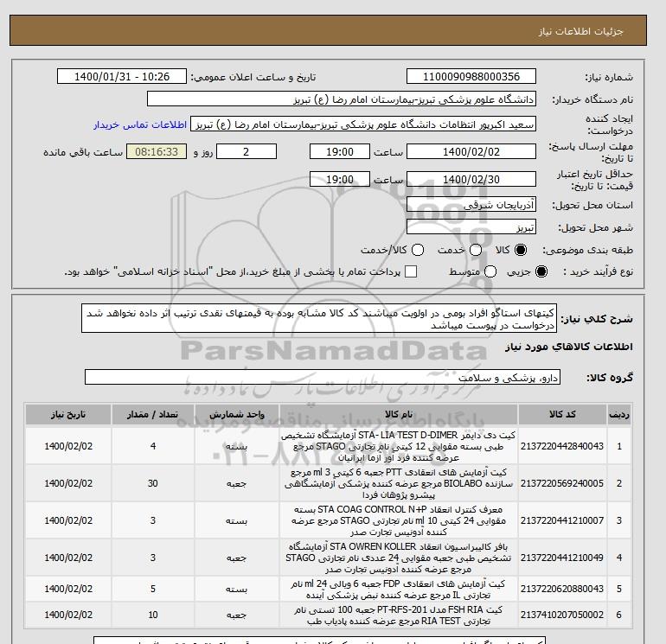The image size is (666, 644).
Task: Click the buyer organization name field
Action: pyautogui.click(x=342, y=99)
